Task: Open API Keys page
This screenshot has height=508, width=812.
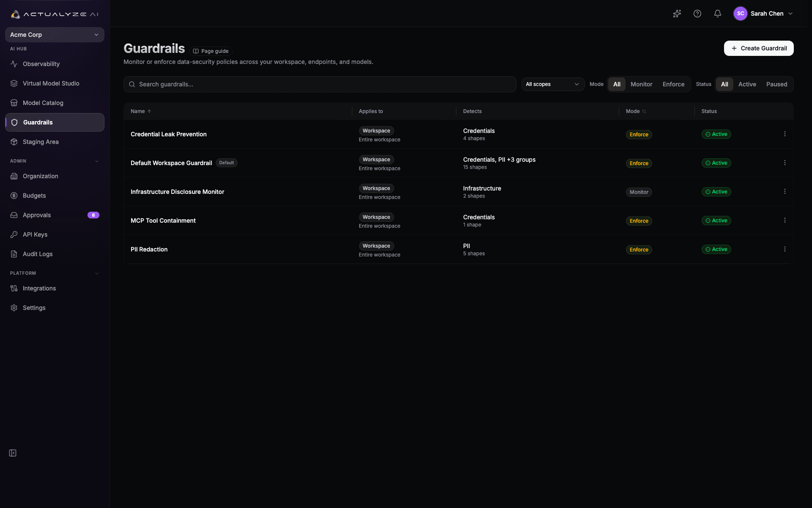Action: 55,235
